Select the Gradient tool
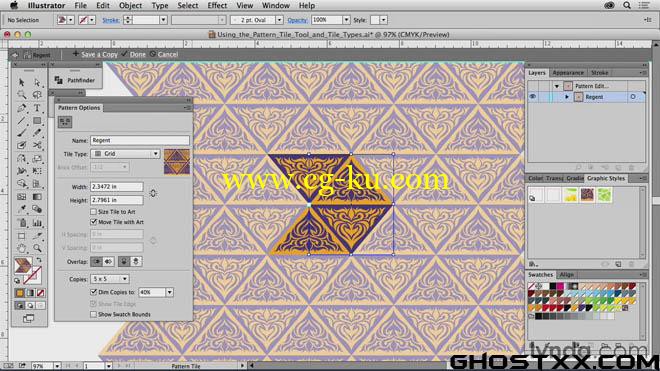660x371 pixels. 37,197
